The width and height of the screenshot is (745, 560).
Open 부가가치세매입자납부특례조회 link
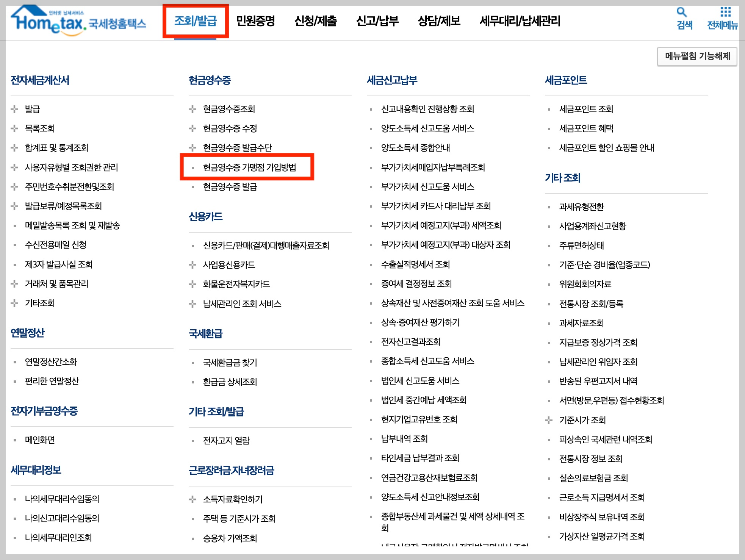pos(433,167)
